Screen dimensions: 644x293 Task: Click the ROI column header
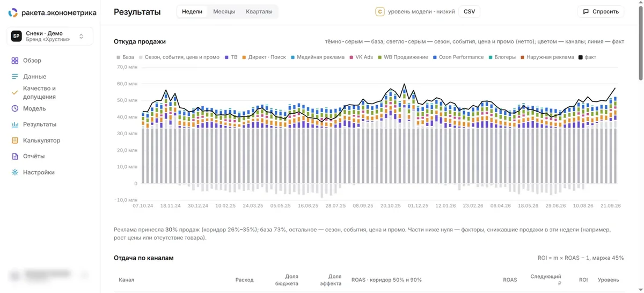[583, 280]
